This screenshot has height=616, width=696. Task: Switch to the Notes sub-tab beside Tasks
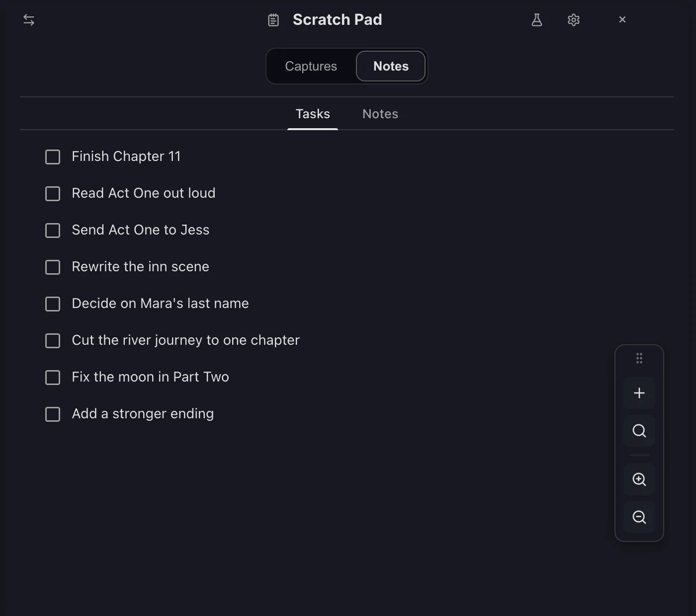(380, 114)
